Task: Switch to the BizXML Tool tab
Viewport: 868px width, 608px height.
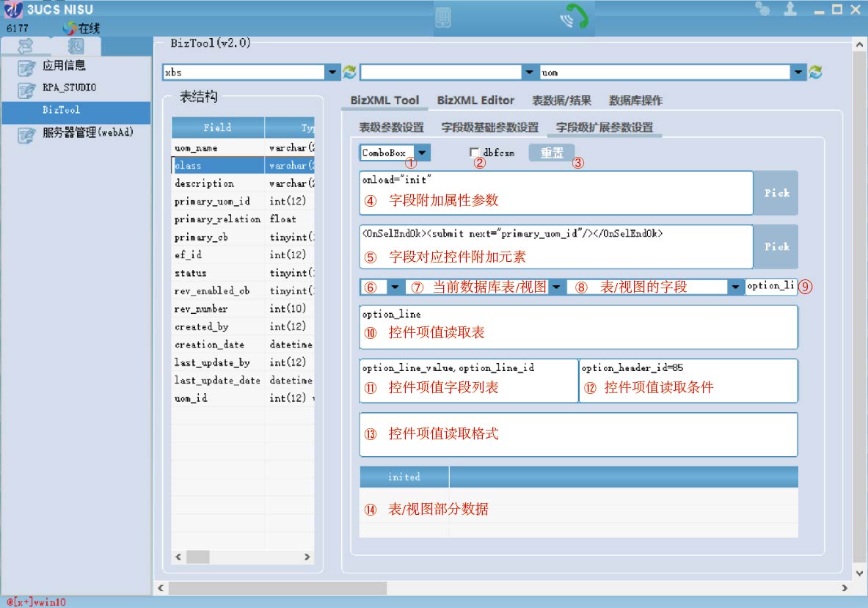Action: point(384,100)
